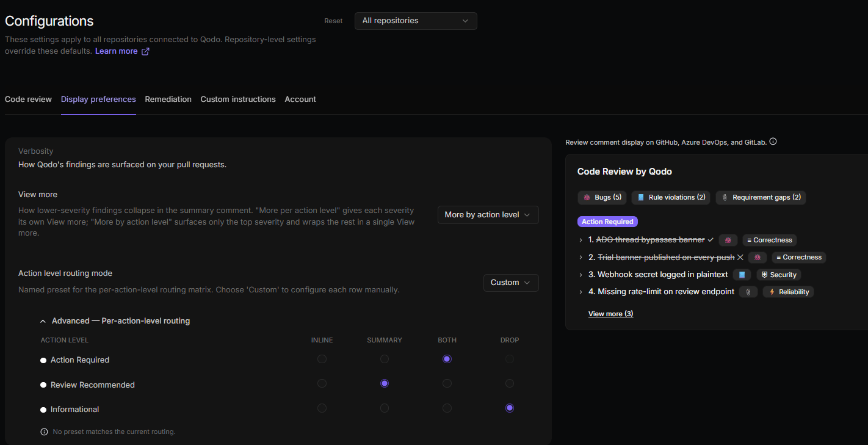Click the INLINE column header
Image resolution: width=868 pixels, height=445 pixels.
point(322,340)
